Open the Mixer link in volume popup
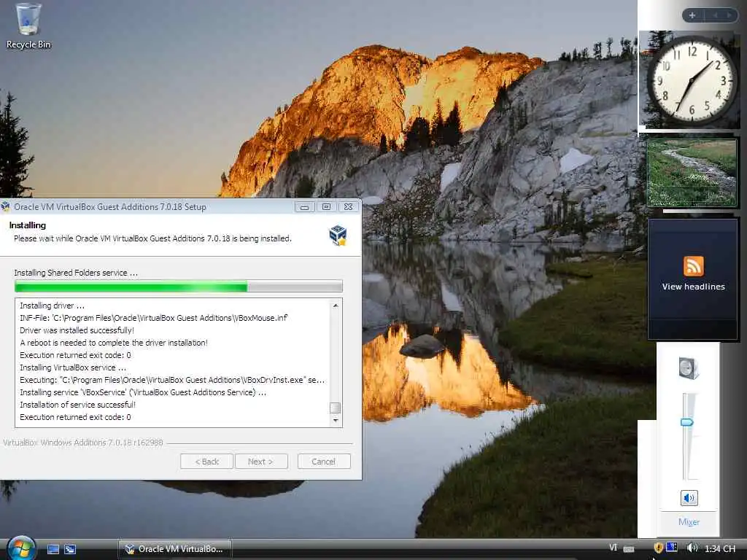This screenshot has height=560, width=747. pos(689,522)
